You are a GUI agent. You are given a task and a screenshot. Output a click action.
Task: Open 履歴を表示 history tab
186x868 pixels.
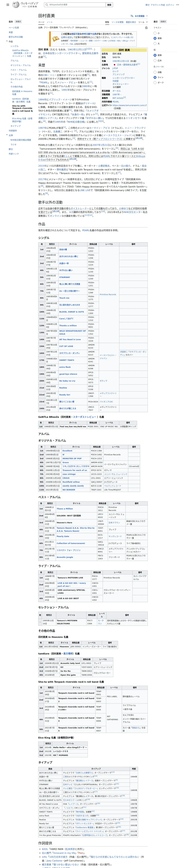tap(131, 22)
